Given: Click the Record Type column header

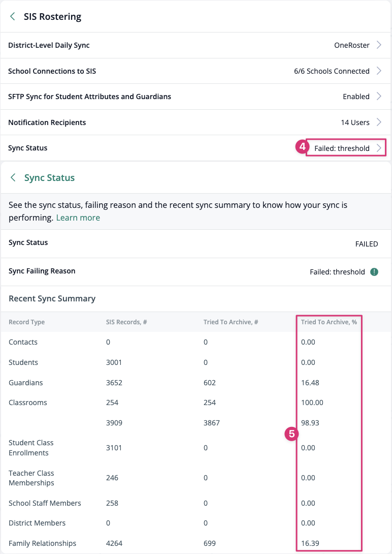Looking at the screenshot, I should [x=27, y=322].
